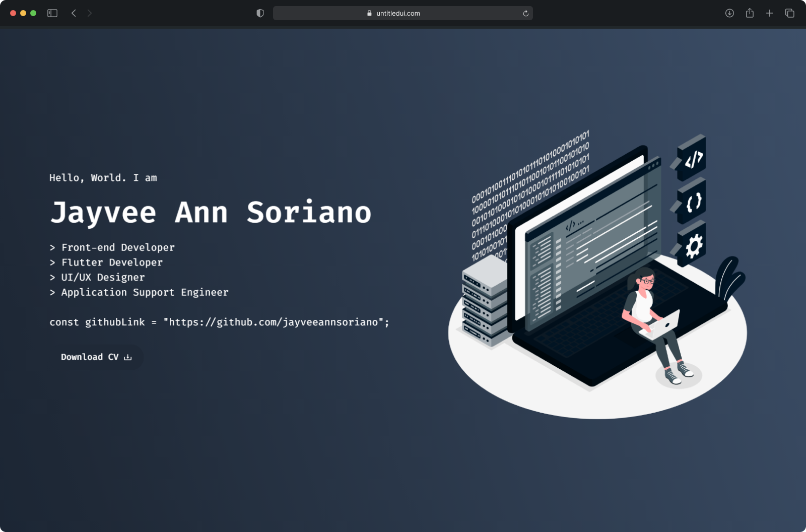Show the tab overview
The width and height of the screenshot is (806, 532).
click(790, 13)
